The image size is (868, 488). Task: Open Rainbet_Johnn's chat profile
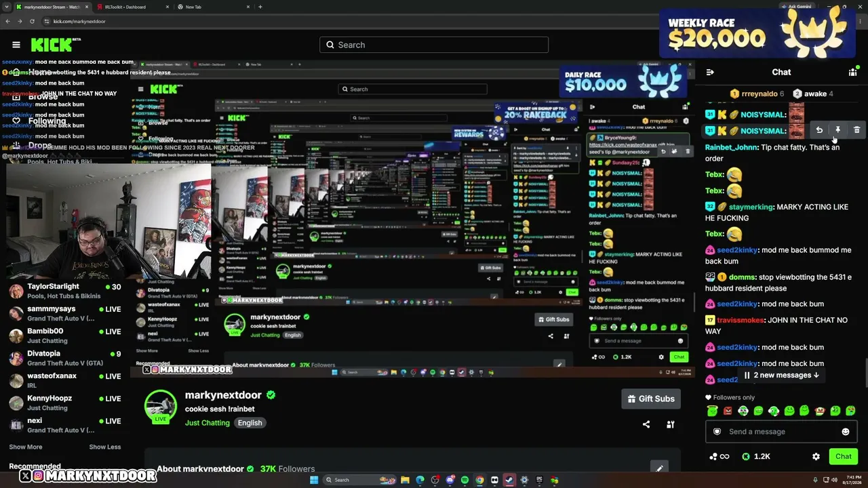pyautogui.click(x=731, y=147)
